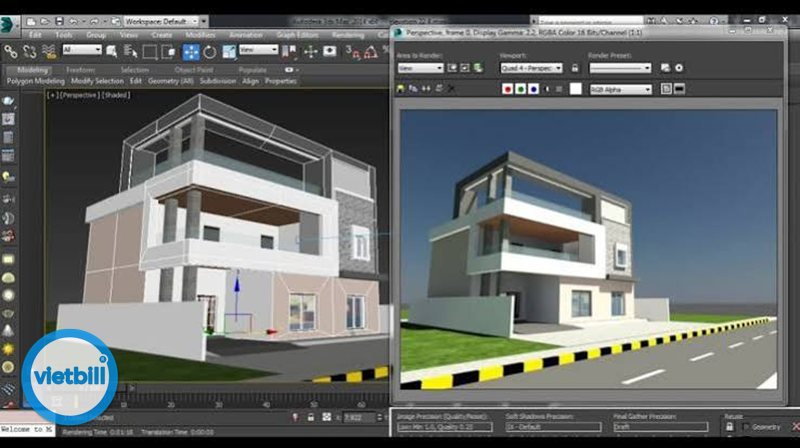Image resolution: width=800 pixels, height=448 pixels.
Task: Activate the Select and Move tool
Action: [x=191, y=52]
